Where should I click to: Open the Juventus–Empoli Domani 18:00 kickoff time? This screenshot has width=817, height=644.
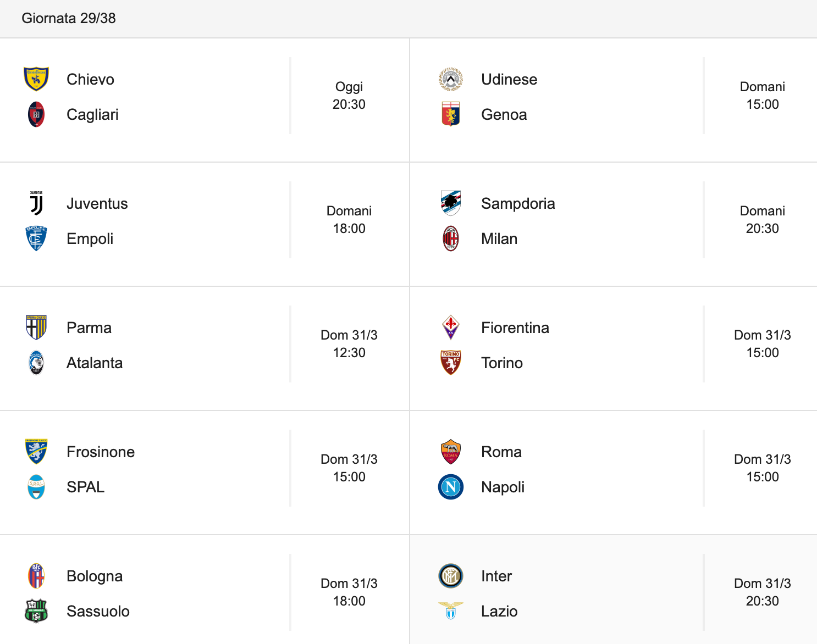(x=349, y=220)
